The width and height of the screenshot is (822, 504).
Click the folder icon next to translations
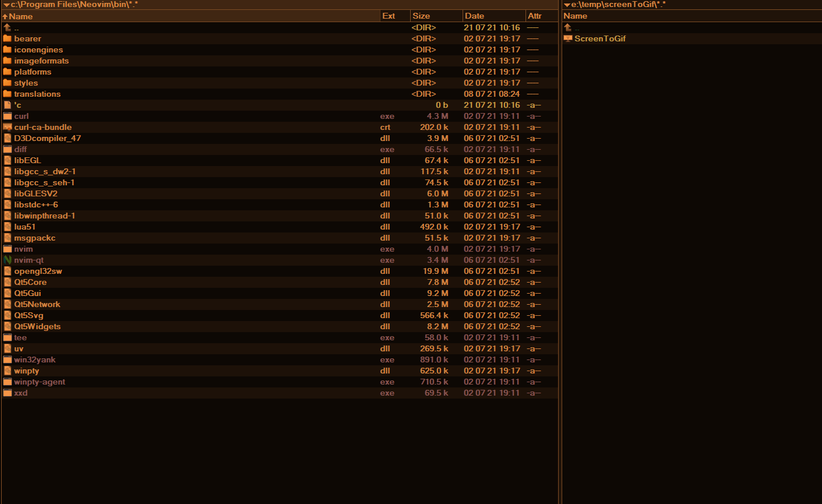point(7,94)
